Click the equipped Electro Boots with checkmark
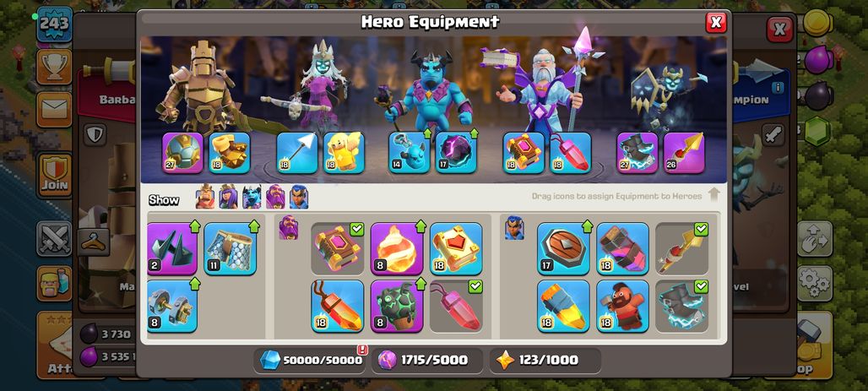868x391 pixels. pyautogui.click(x=682, y=306)
